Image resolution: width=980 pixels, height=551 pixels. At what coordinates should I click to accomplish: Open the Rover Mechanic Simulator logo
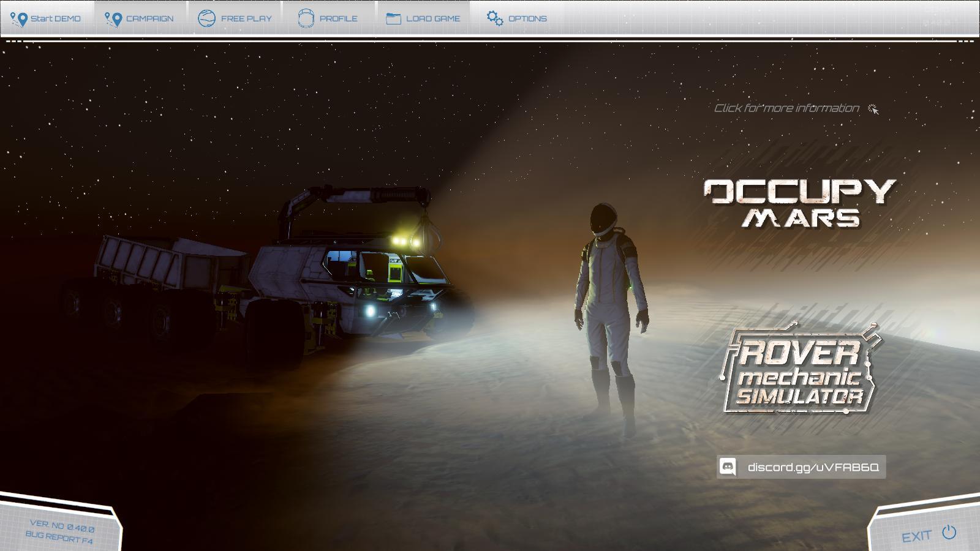799,369
